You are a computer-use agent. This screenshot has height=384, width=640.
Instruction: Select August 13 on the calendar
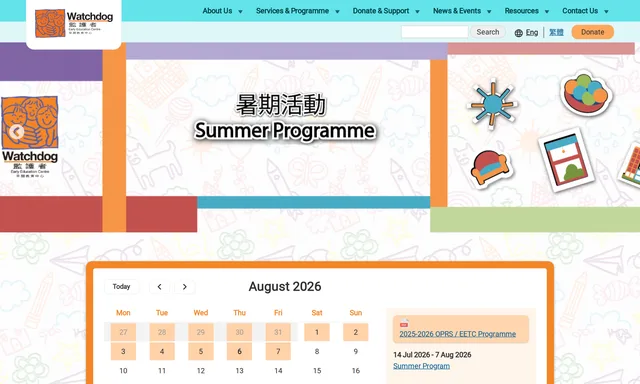pyautogui.click(x=239, y=371)
